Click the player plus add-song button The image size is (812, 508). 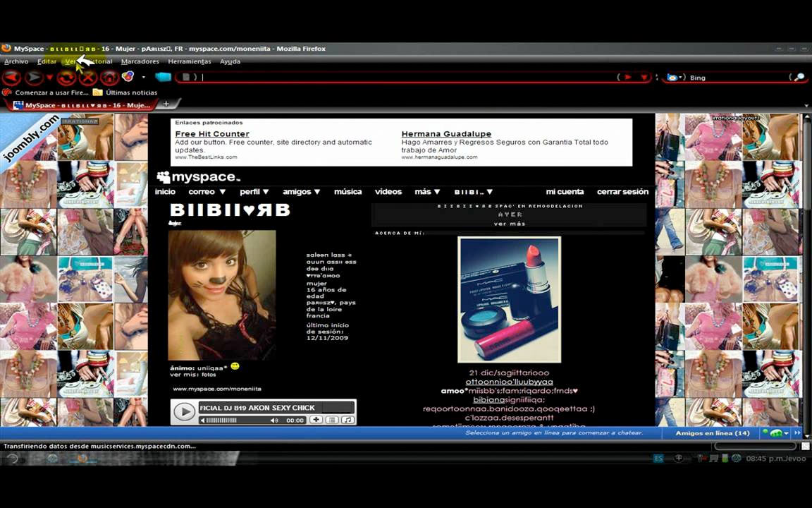316,420
